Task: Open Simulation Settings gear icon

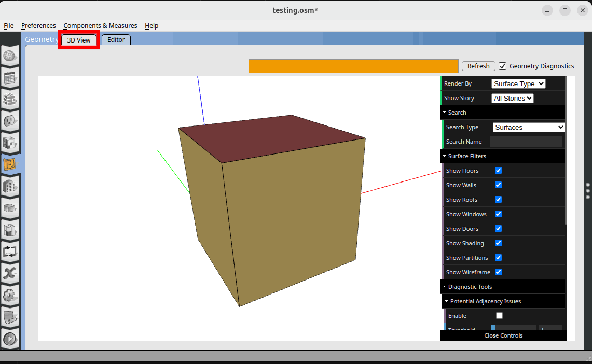Action: point(10,296)
